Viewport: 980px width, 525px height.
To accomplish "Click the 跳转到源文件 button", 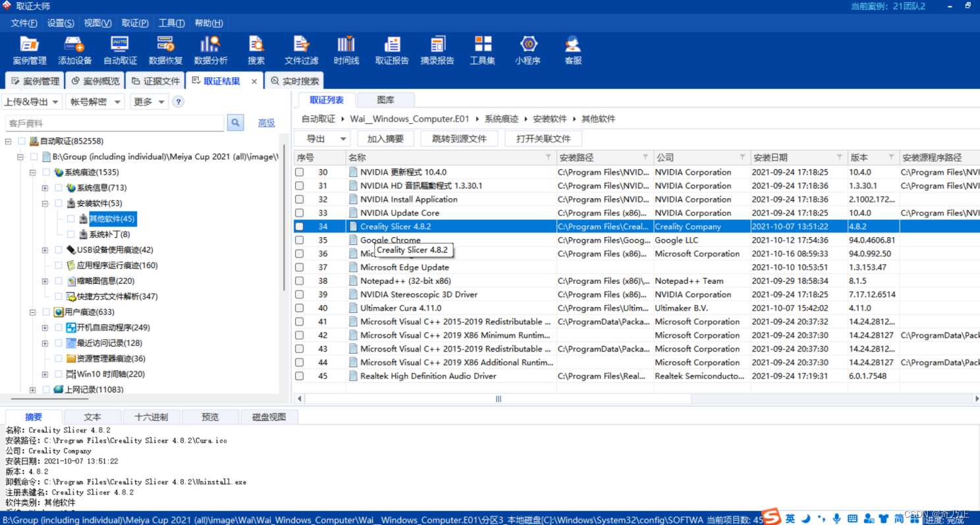I will 459,139.
